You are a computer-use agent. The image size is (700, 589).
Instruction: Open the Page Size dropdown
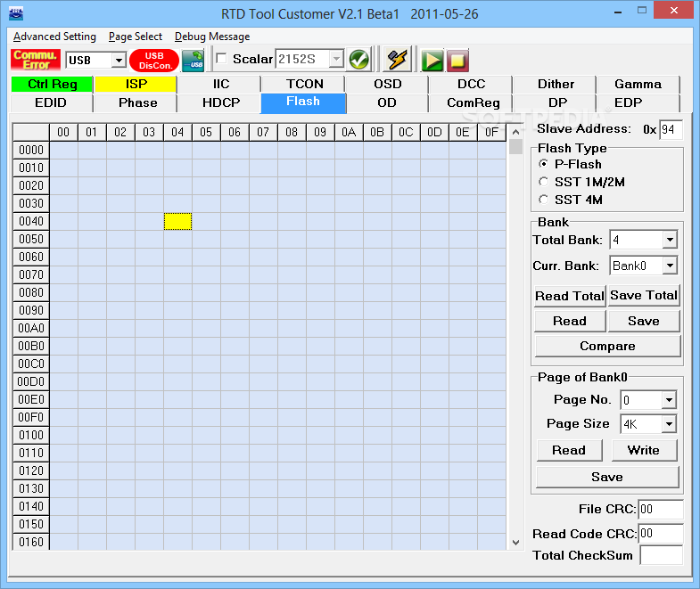669,423
